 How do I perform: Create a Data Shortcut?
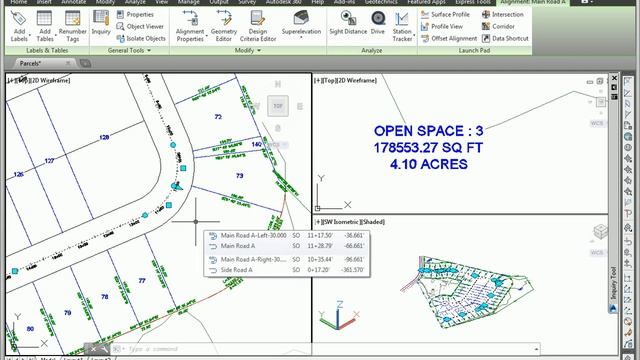(505, 38)
